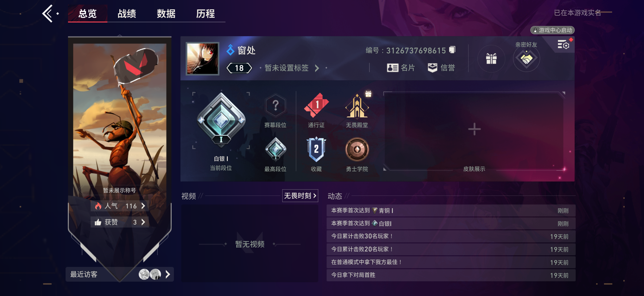Expand the 最近访客 visitors list

pos(120,274)
